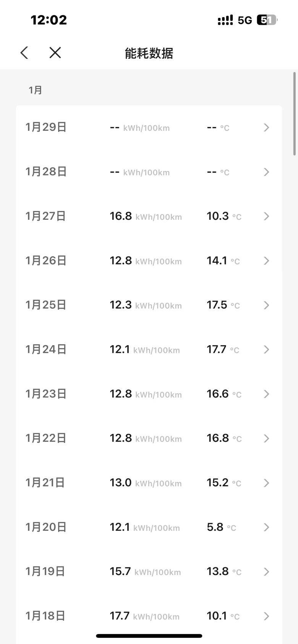Screen dimensions: 298x644
Task: Tap the back arrow icon
Action: 24,53
